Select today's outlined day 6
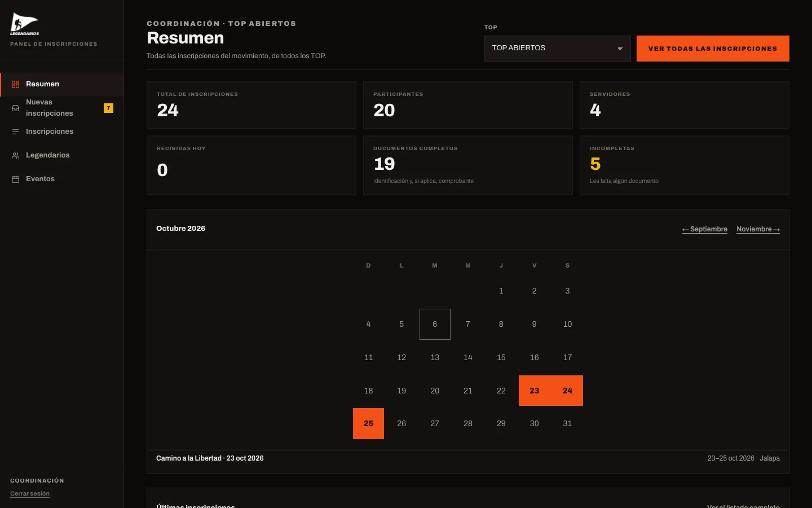The width and height of the screenshot is (812, 508). point(435,324)
